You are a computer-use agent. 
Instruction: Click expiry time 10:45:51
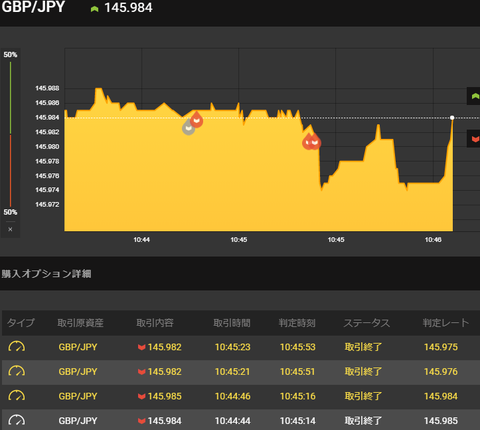click(298, 372)
